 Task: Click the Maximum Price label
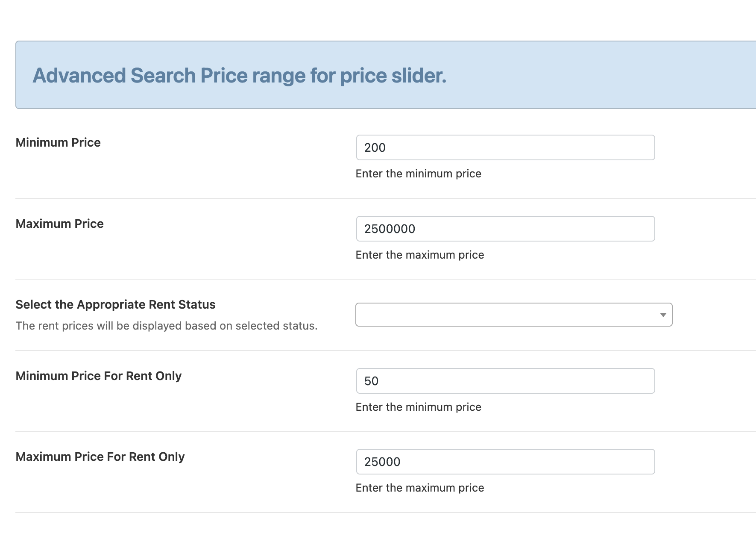[60, 224]
